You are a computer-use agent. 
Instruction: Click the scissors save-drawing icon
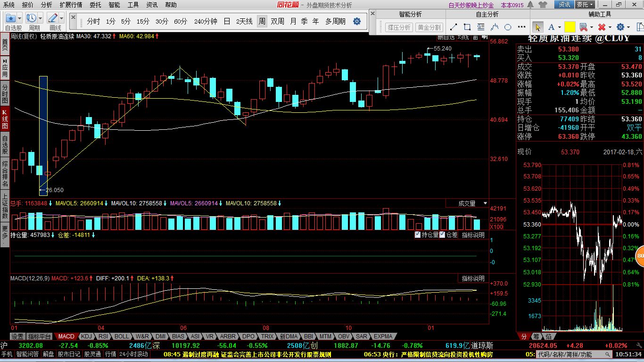[x=583, y=27]
